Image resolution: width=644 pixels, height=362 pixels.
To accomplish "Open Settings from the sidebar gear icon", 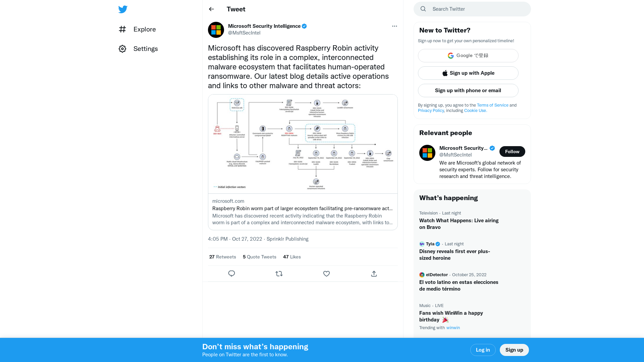I will coord(122,49).
